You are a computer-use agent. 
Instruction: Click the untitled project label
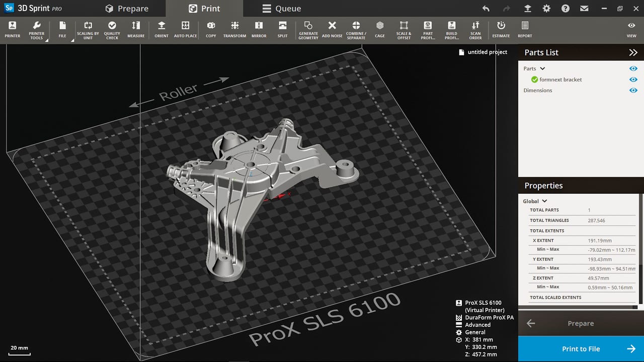[488, 52]
